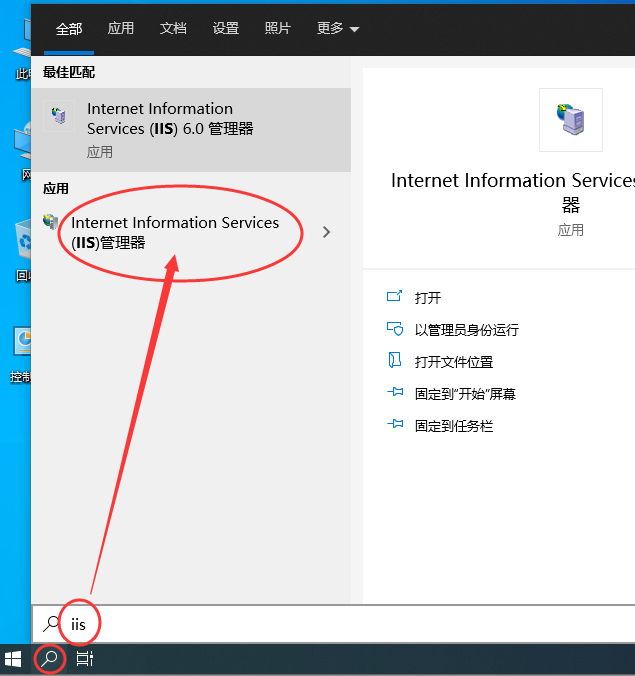635x676 pixels.
Task: Click the pin icon beside 固定到任务栏
Action: point(395,424)
